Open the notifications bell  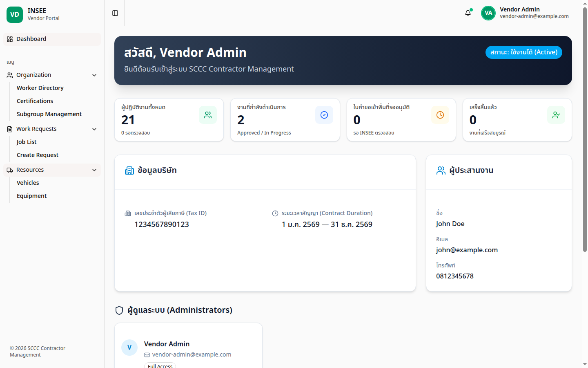click(468, 13)
